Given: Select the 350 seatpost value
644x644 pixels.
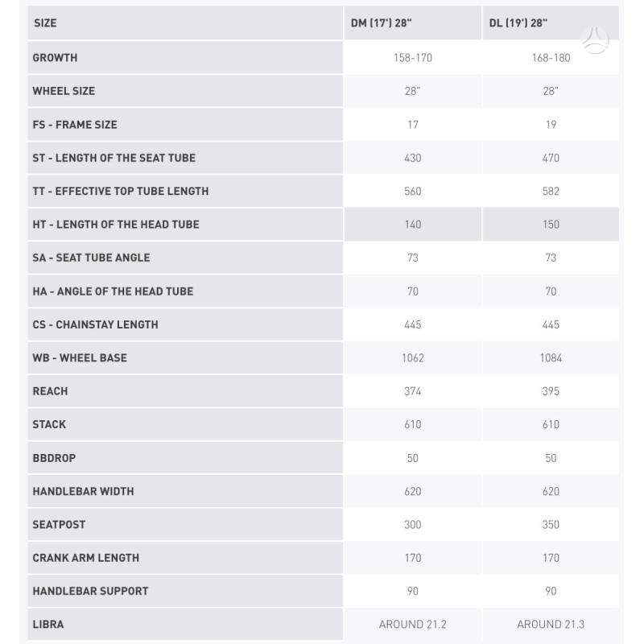Looking at the screenshot, I should point(551,525).
